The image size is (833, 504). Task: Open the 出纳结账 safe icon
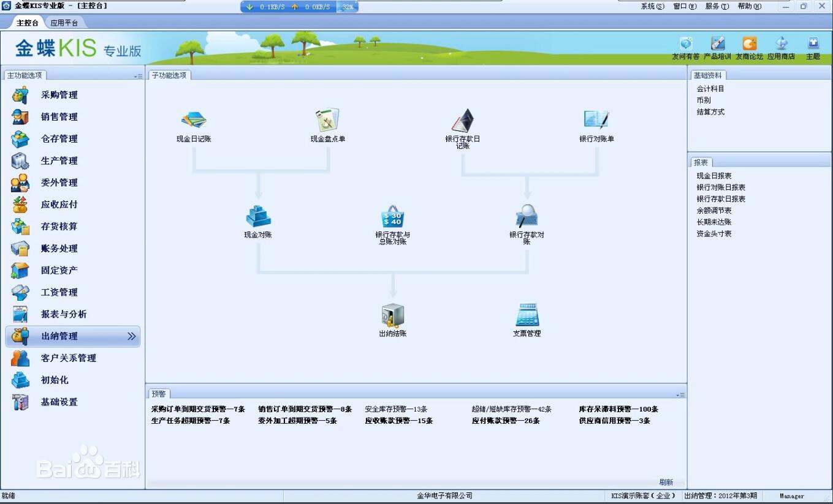(x=392, y=315)
